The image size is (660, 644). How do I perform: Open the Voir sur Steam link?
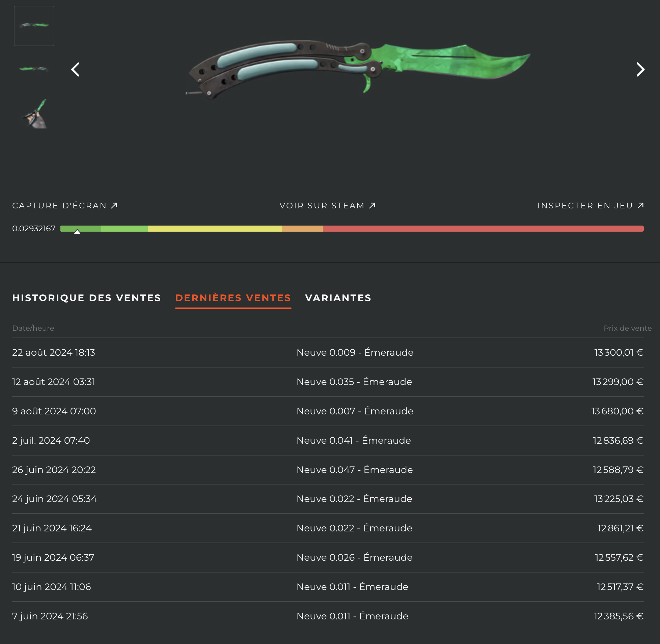tap(322, 206)
